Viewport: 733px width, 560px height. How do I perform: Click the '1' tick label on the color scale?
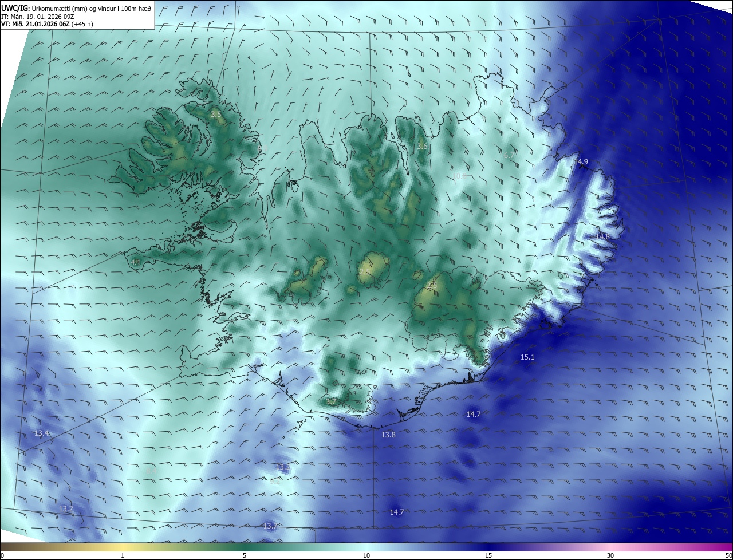[123, 555]
